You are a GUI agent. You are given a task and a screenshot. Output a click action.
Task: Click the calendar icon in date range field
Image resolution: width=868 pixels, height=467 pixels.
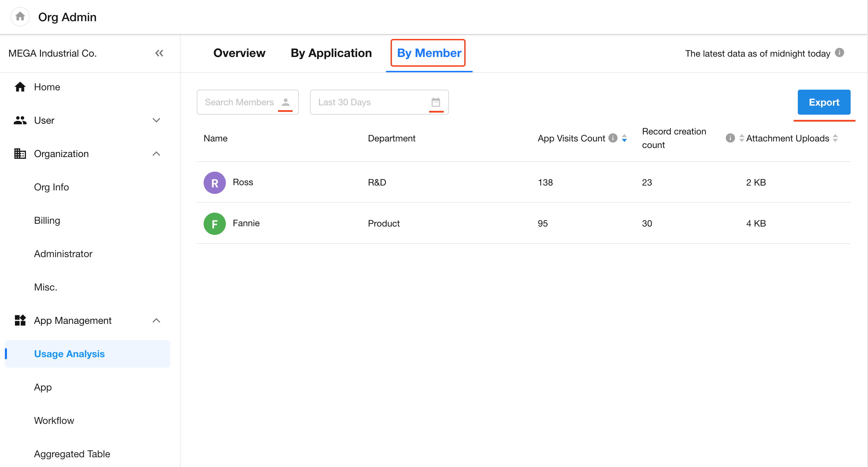436,102
